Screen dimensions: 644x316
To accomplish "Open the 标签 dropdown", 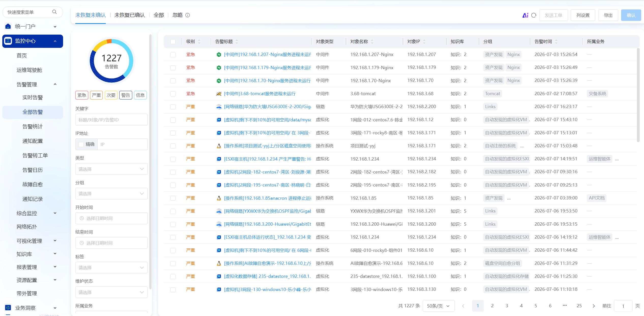I will pos(111,268).
